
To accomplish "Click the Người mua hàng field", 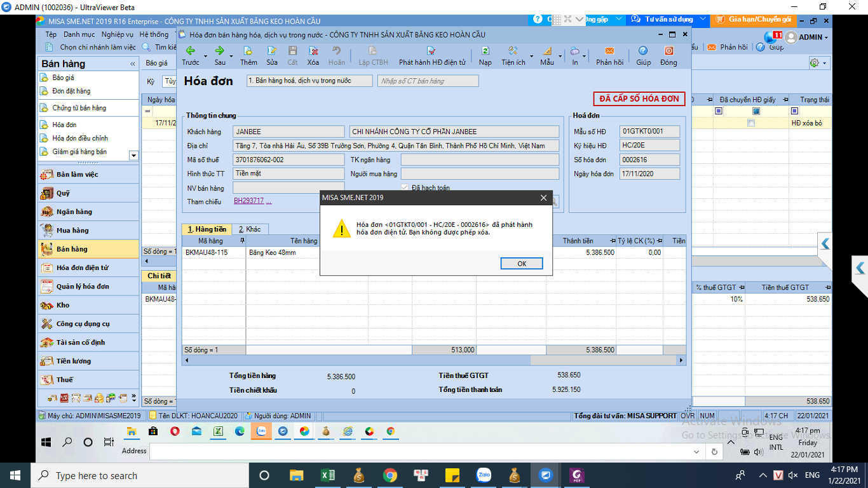I will pos(480,173).
